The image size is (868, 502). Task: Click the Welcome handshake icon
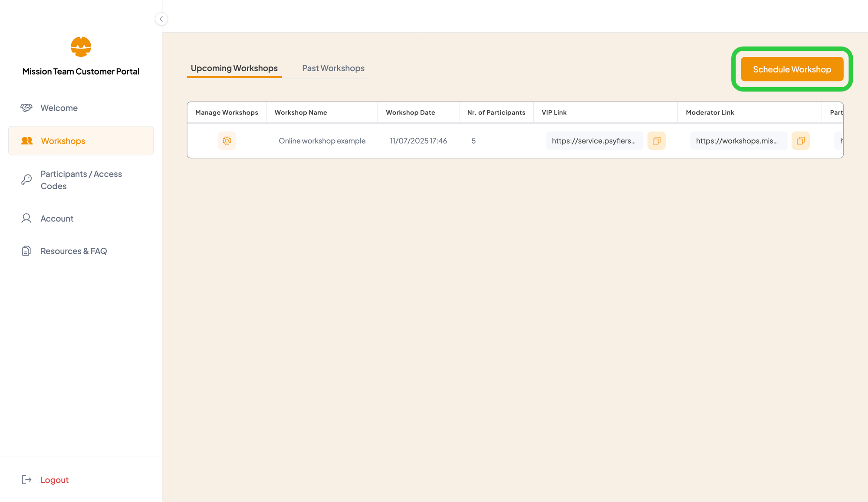(x=26, y=108)
